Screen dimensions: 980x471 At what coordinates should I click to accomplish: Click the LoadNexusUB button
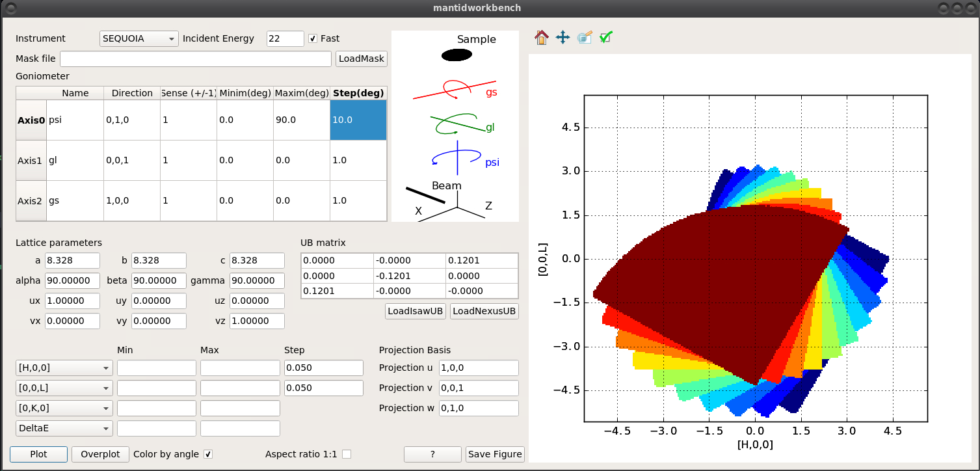click(484, 311)
